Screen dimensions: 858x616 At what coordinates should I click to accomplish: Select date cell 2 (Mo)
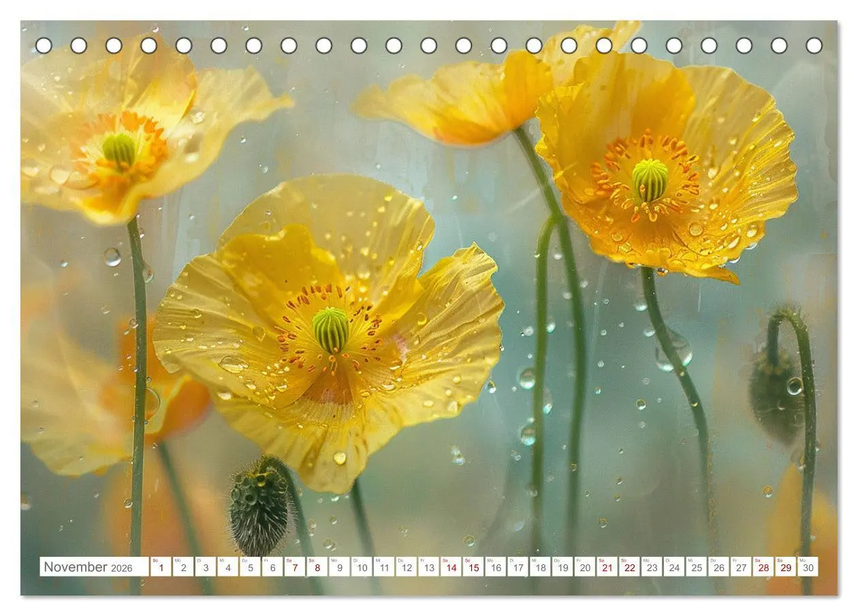click(x=183, y=566)
